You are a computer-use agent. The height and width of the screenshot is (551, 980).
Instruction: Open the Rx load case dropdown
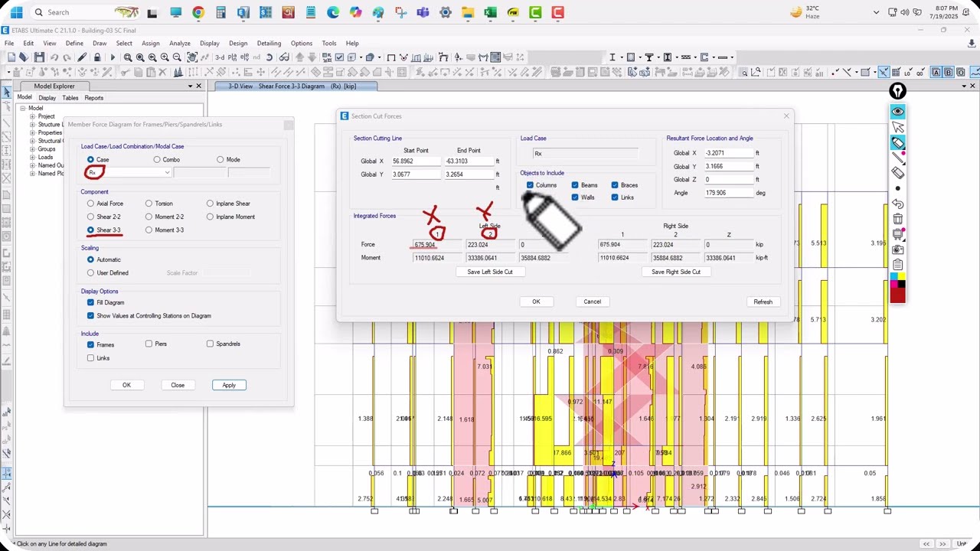[167, 172]
